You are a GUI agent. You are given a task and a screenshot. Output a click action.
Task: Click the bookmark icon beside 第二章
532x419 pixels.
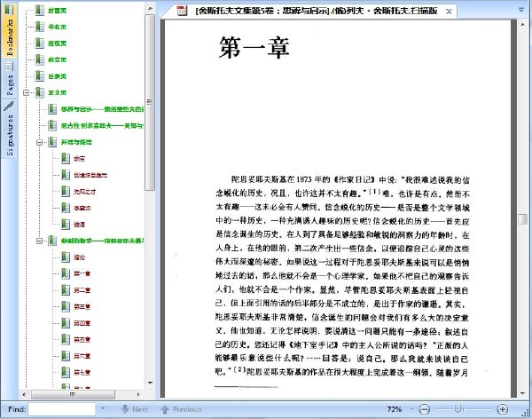coord(66,290)
